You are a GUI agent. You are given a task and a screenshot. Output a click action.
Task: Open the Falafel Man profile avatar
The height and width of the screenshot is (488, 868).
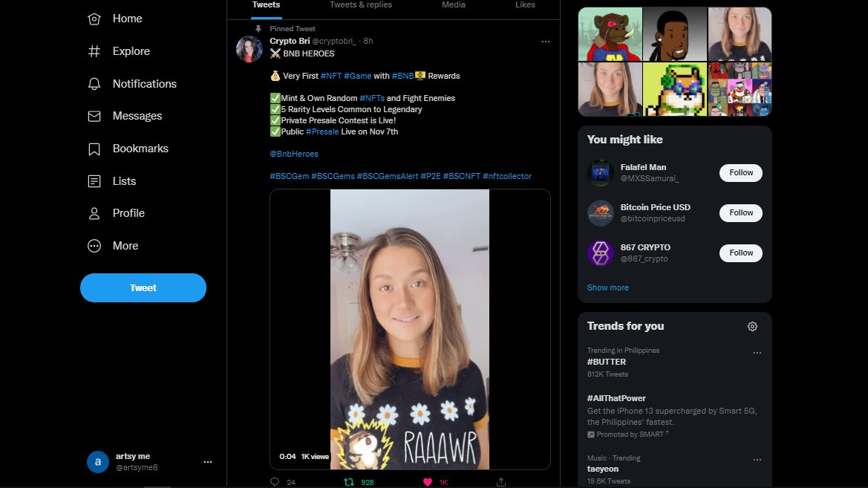point(601,173)
